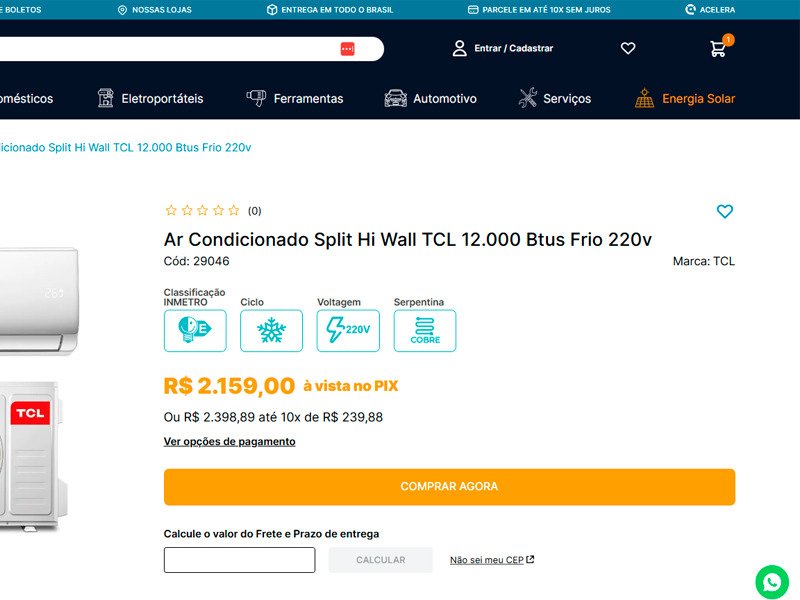Open the shopping cart
The image size is (800, 600).
[x=718, y=48]
